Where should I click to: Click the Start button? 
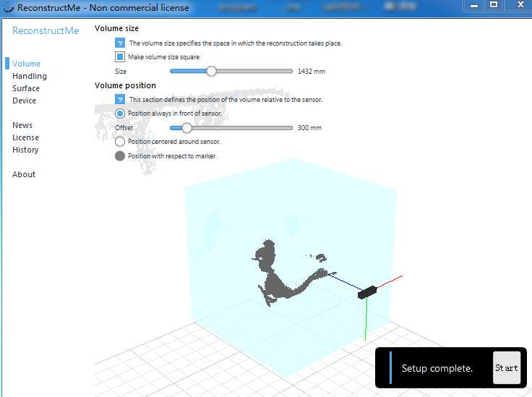507,368
